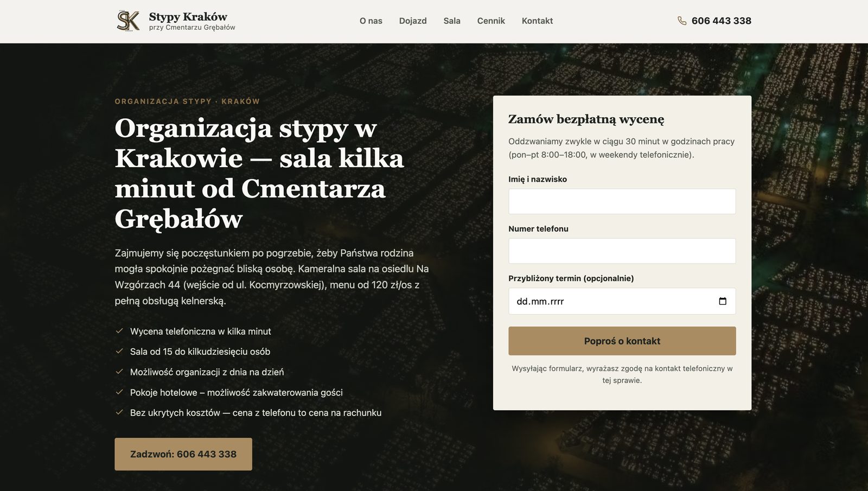Click the SK logo icon in header

pos(129,21)
